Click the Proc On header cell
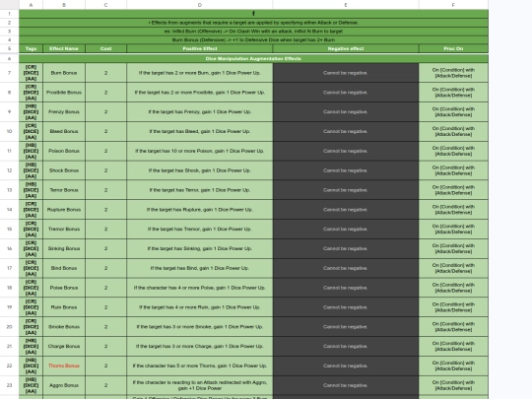Screen dimensions: 532x399 point(453,48)
